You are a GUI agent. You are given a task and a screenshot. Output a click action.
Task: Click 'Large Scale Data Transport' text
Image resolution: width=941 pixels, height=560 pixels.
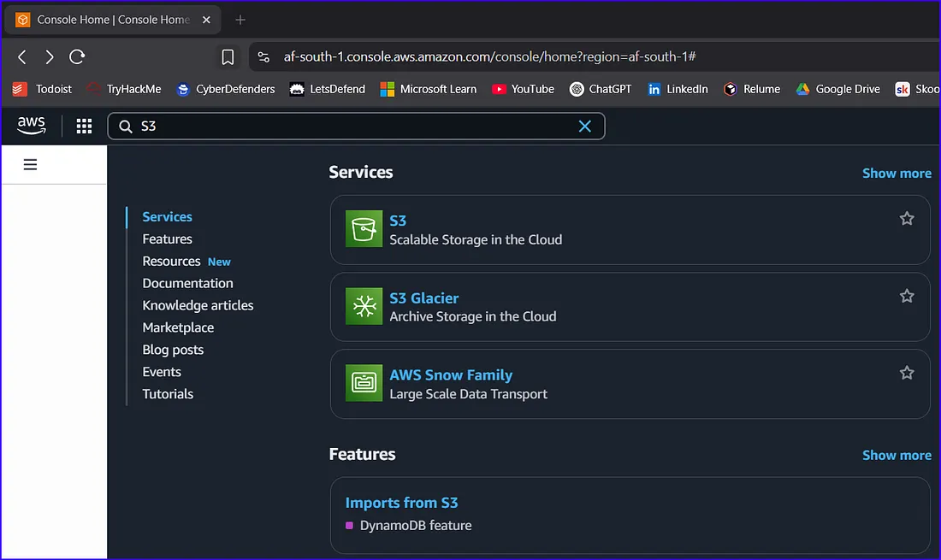tap(468, 394)
